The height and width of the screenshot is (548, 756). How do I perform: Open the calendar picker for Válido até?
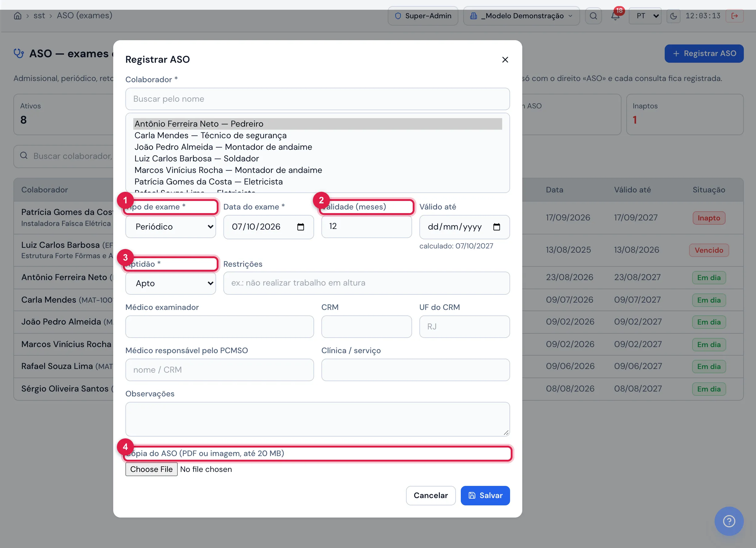click(x=496, y=227)
